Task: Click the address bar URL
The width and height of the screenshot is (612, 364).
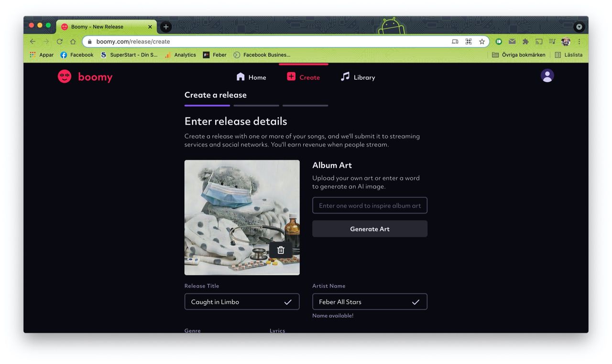Action: (x=133, y=42)
